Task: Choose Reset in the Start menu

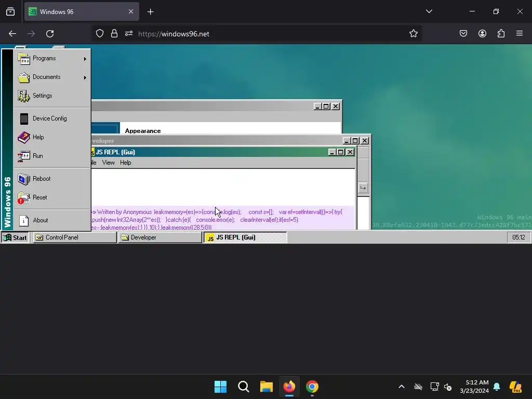Action: pos(52,197)
